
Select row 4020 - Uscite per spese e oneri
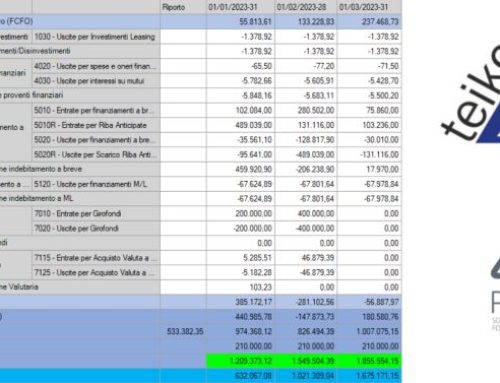click(x=96, y=66)
